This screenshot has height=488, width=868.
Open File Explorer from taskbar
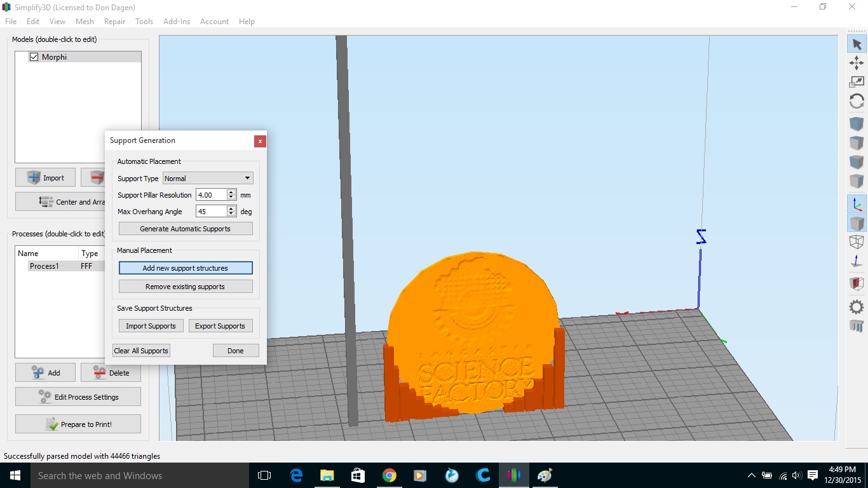pos(327,475)
